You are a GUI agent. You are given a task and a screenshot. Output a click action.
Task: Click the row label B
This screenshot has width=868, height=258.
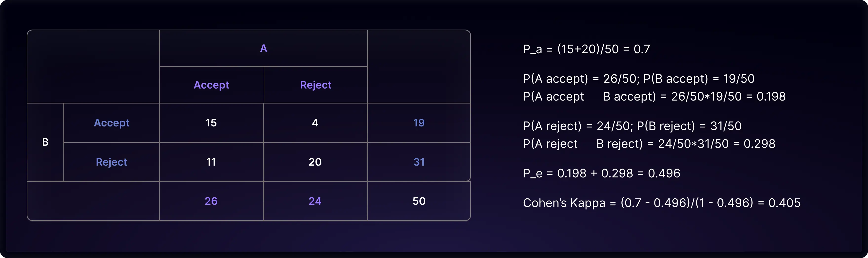click(45, 142)
